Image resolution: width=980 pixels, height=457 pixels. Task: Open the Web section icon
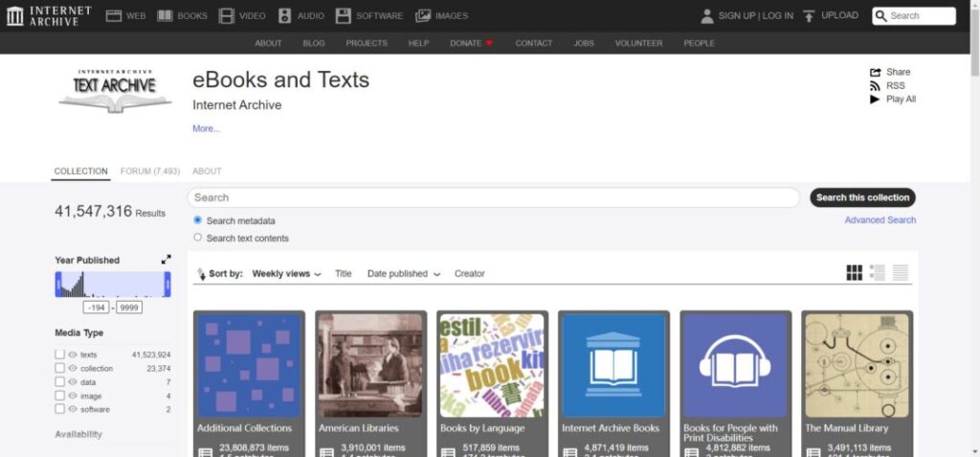coord(113,15)
